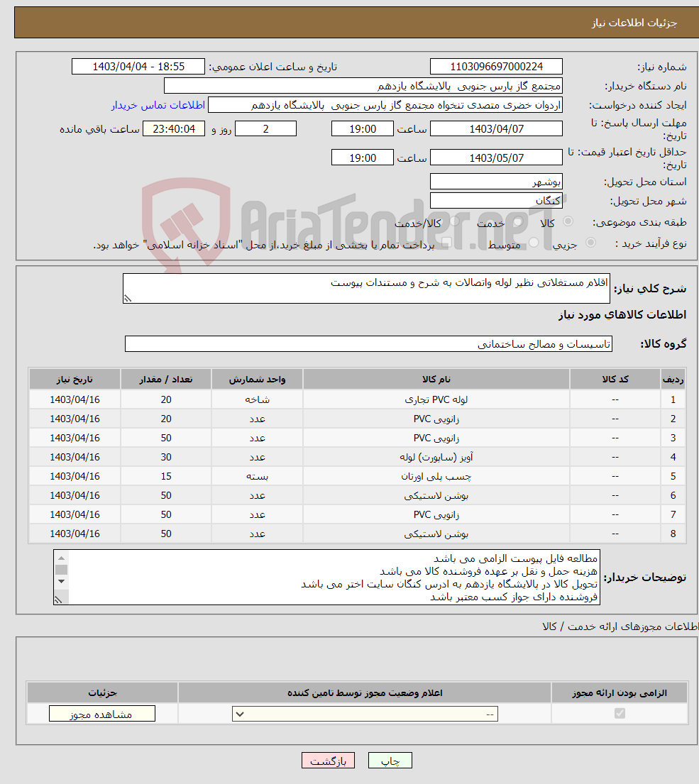This screenshot has height=784, width=699.
Task: Click the resize handle of description textarea
Action: 128,299
